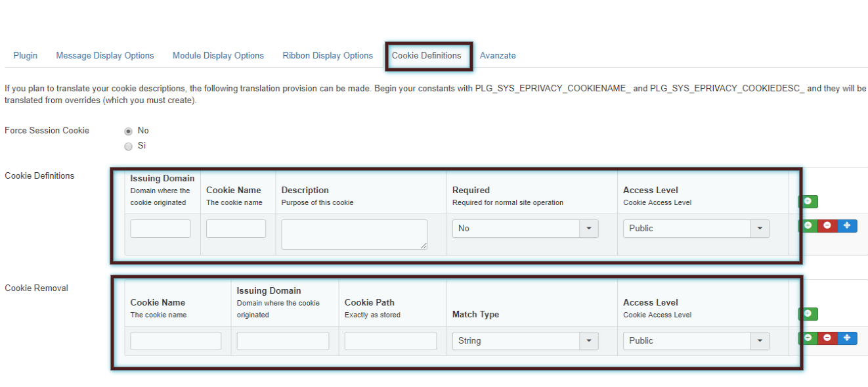868x387 pixels.
Task: Go to the Ribbon Display Options tab
Action: point(328,56)
